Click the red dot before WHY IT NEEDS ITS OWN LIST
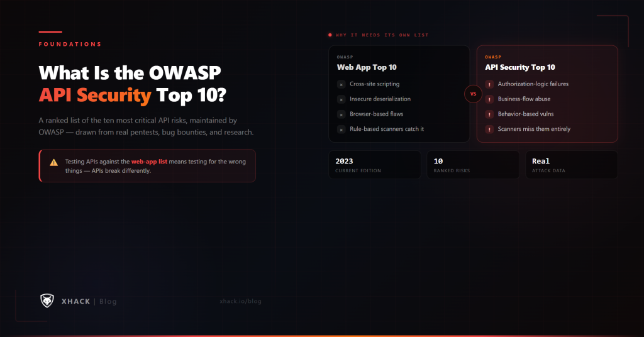The image size is (644, 337). (330, 35)
